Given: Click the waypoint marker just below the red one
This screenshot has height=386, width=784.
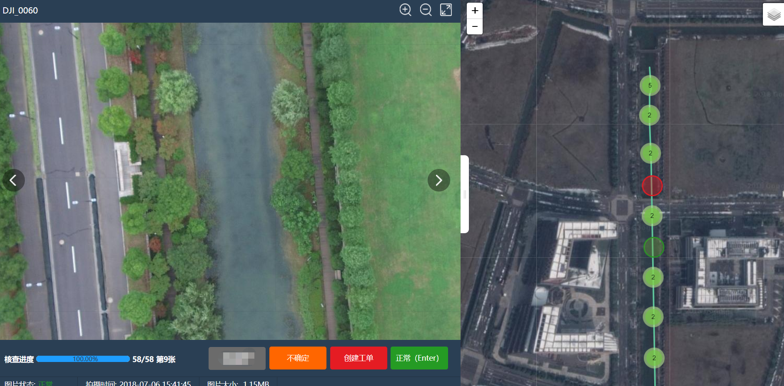Looking at the screenshot, I should coord(652,216).
